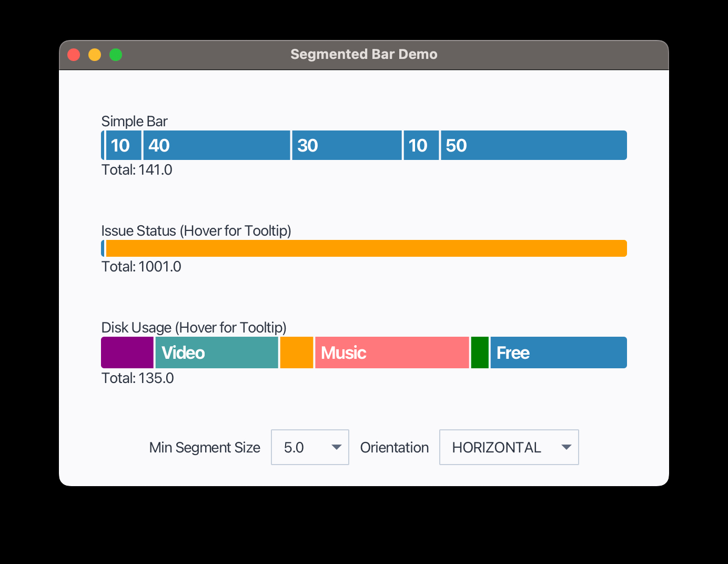728x564 pixels.
Task: Click the 10 segment left of 40
Action: coord(124,145)
